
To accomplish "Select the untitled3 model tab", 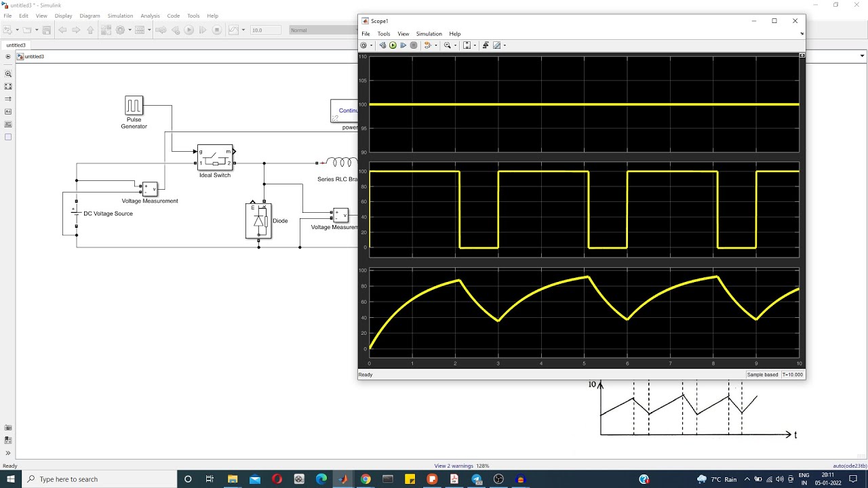I will click(16, 45).
